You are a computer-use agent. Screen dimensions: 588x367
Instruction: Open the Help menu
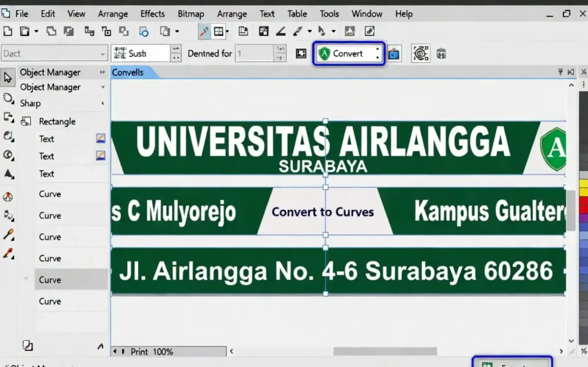coord(404,14)
